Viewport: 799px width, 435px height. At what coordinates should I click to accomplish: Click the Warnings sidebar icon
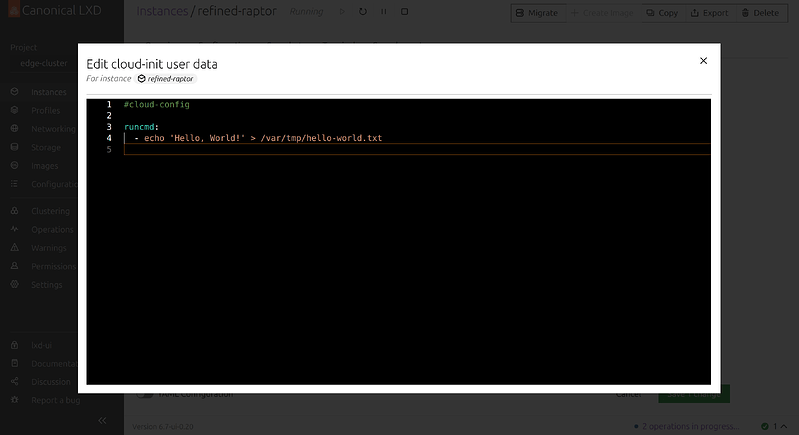(x=15, y=248)
